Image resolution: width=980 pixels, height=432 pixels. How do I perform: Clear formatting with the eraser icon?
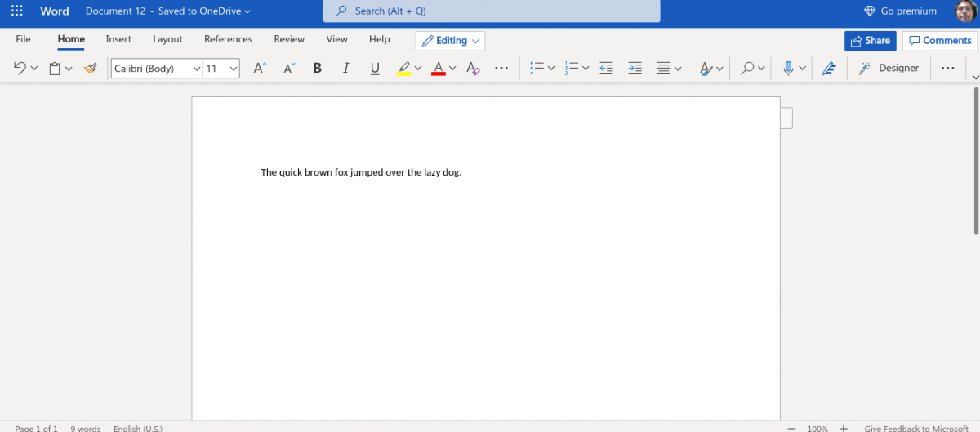474,69
